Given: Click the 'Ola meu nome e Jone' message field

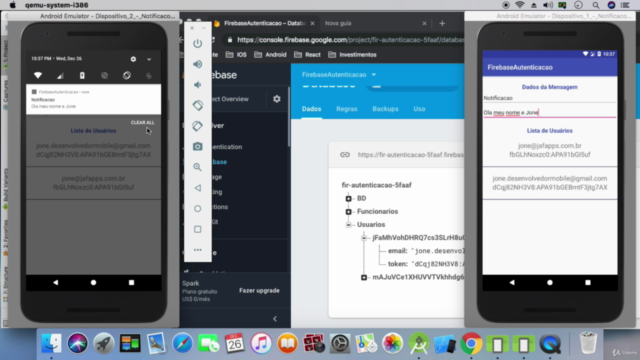Looking at the screenshot, I should 550,112.
